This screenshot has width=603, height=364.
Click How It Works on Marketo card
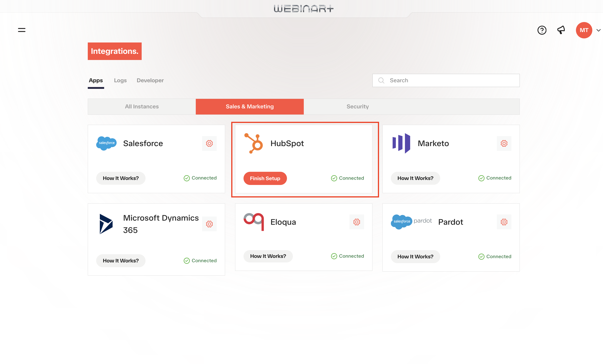point(415,178)
